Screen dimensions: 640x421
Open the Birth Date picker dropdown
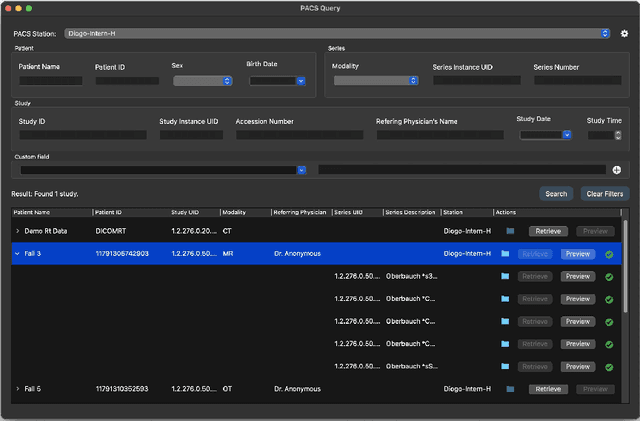[301, 81]
